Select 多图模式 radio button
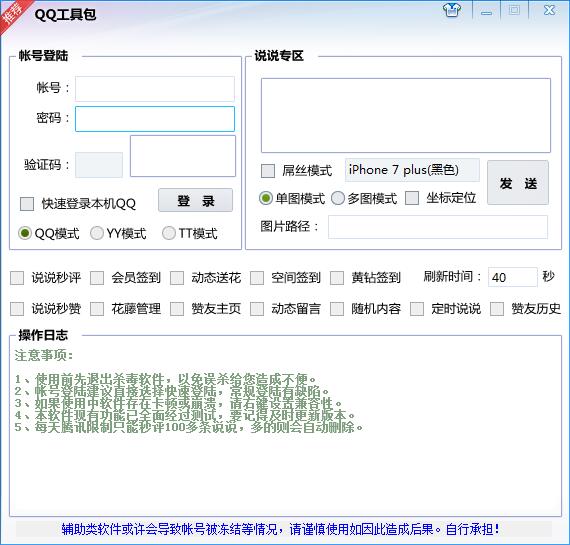The image size is (570, 545). pyautogui.click(x=338, y=198)
